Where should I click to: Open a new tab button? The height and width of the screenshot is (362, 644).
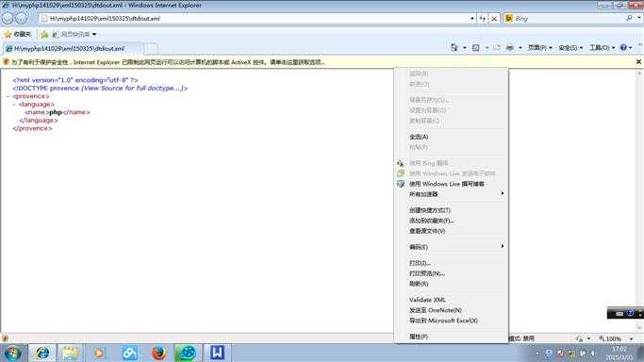pos(151,48)
